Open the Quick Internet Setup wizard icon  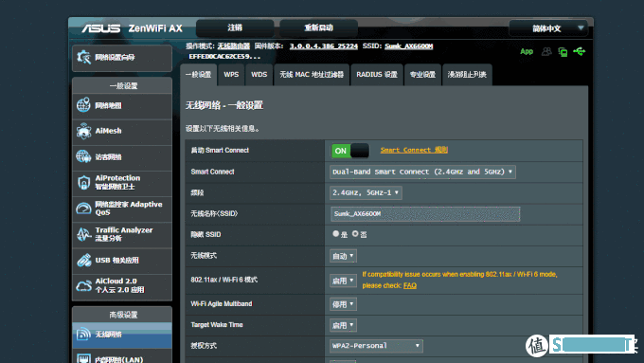point(83,57)
